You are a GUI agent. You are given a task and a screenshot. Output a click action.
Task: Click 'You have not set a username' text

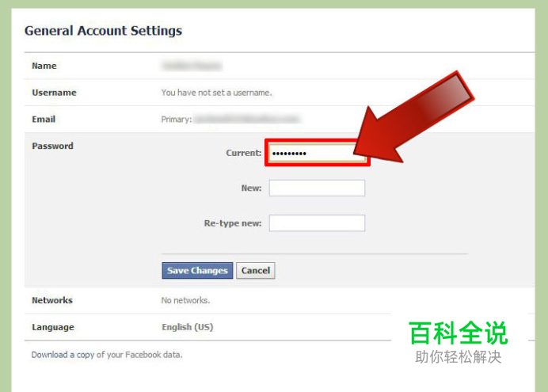216,93
